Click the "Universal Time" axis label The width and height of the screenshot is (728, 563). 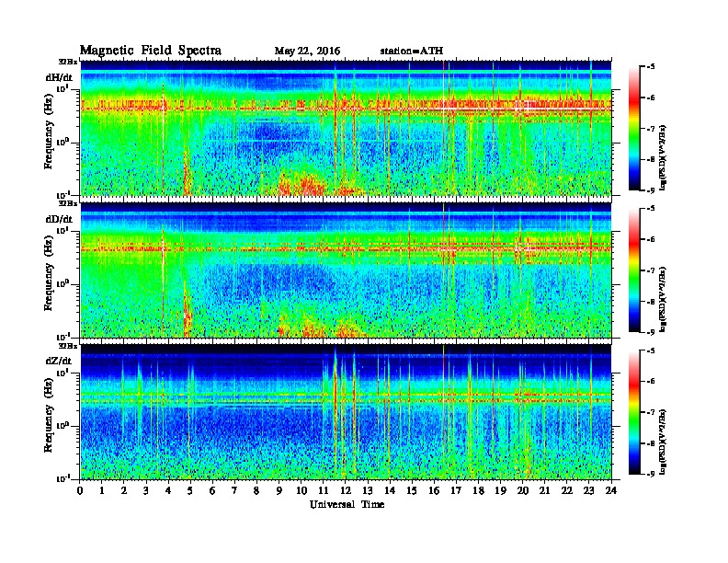tap(347, 504)
